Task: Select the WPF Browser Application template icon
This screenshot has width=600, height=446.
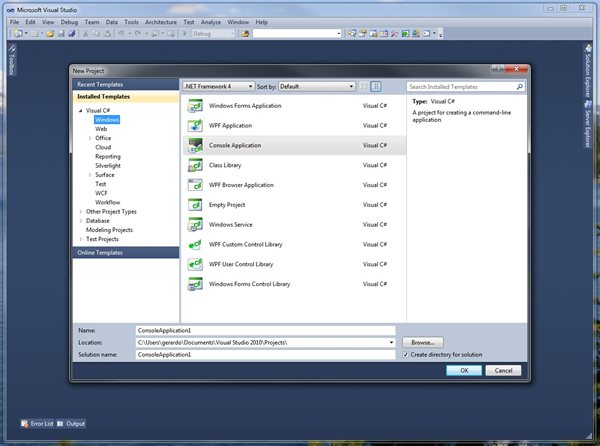Action: [x=195, y=185]
